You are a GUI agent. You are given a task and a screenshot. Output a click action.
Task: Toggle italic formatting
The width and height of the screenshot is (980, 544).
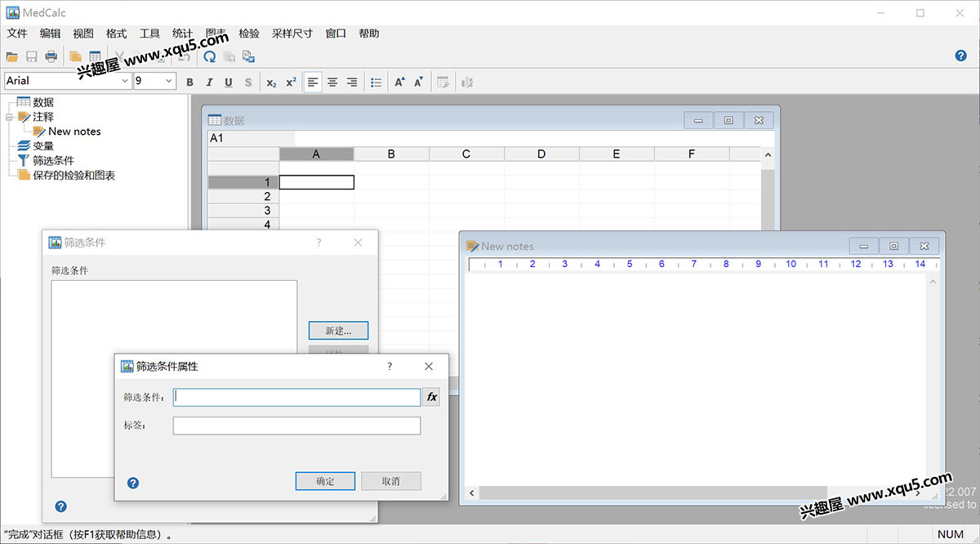209,82
